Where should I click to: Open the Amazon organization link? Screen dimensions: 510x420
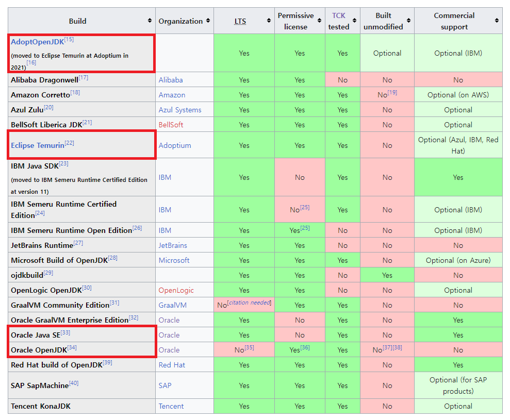click(172, 95)
